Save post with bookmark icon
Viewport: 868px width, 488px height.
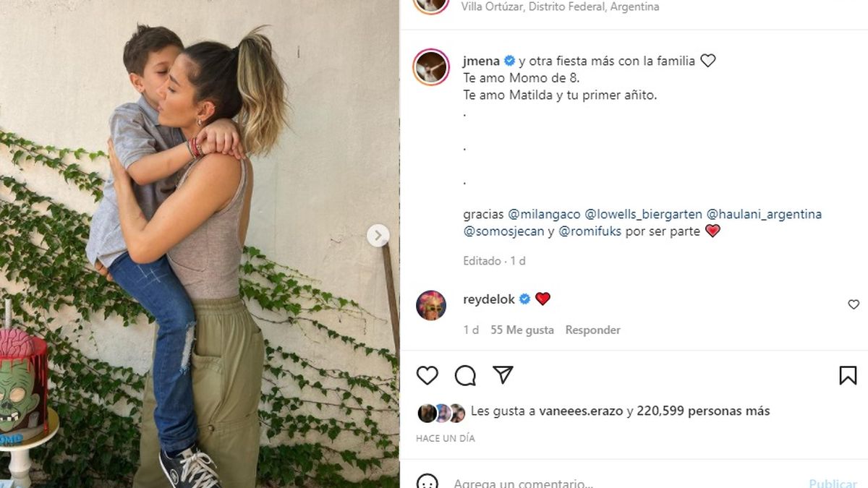[x=848, y=375]
